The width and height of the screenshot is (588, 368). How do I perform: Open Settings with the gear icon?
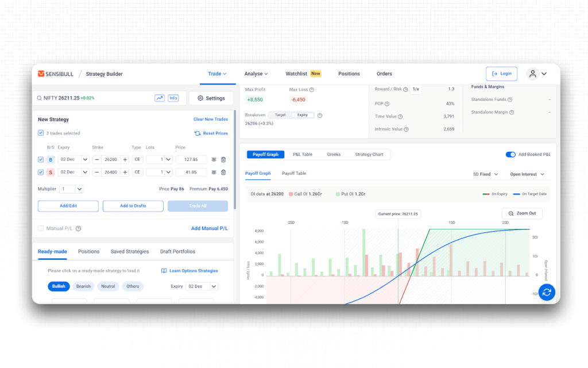pyautogui.click(x=200, y=98)
